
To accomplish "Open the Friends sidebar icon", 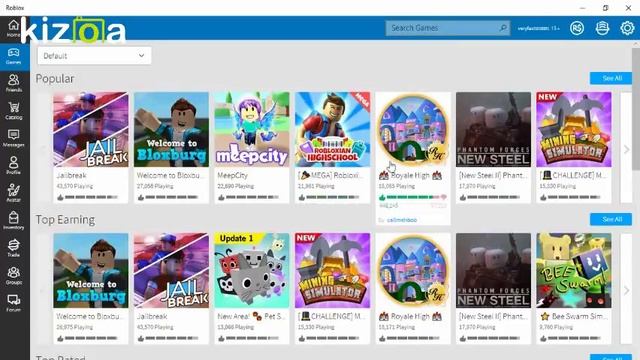I will tap(13, 83).
